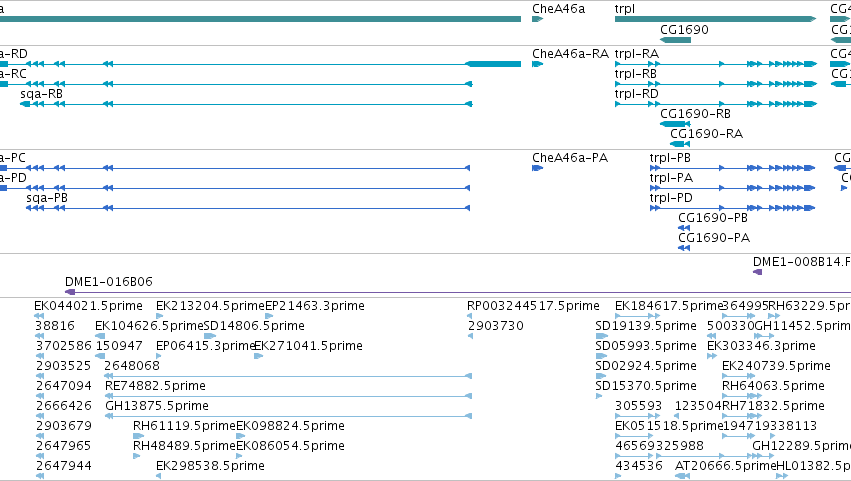Select feature 2647965
851x481 pixels.
click(x=63, y=446)
